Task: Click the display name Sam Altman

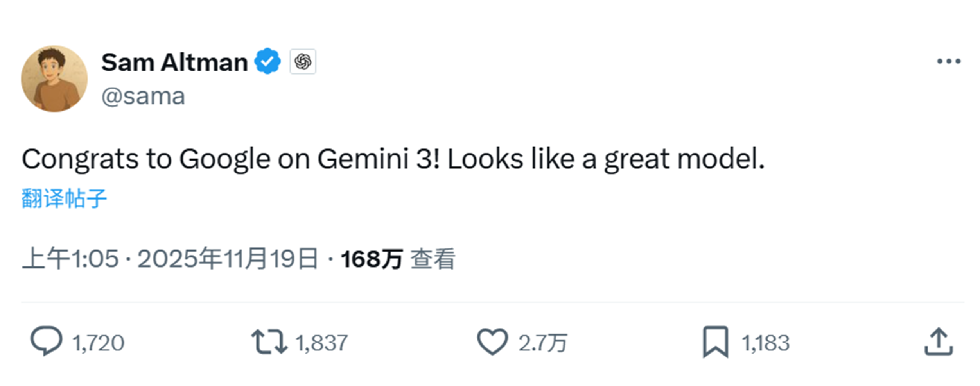Action: click(173, 61)
